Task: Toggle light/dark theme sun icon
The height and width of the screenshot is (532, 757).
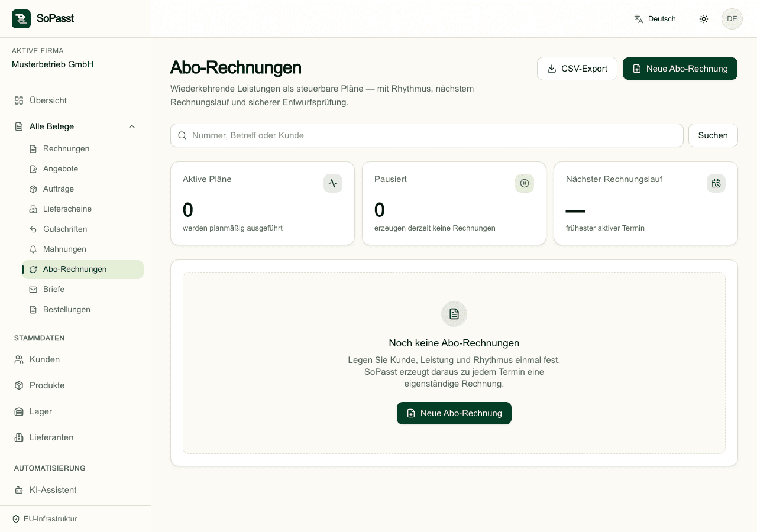Action: (704, 19)
